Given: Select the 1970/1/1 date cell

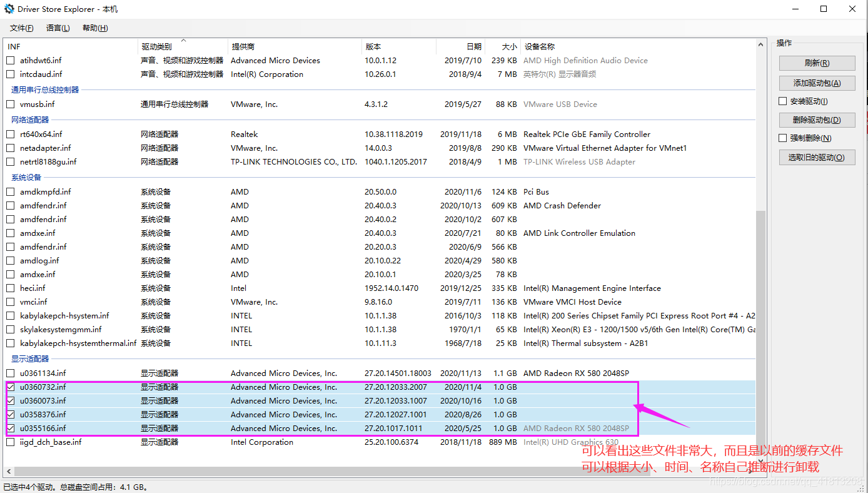Looking at the screenshot, I should click(x=465, y=330).
